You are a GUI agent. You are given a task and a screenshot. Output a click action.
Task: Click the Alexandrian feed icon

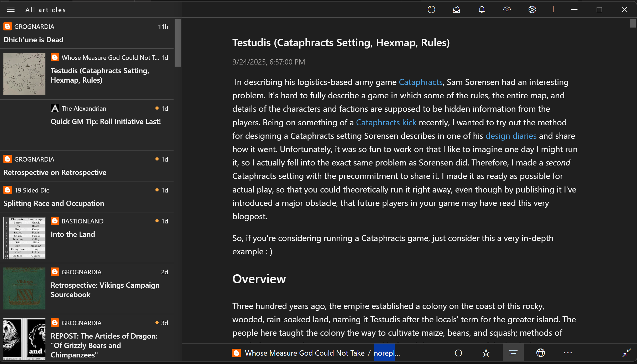55,108
